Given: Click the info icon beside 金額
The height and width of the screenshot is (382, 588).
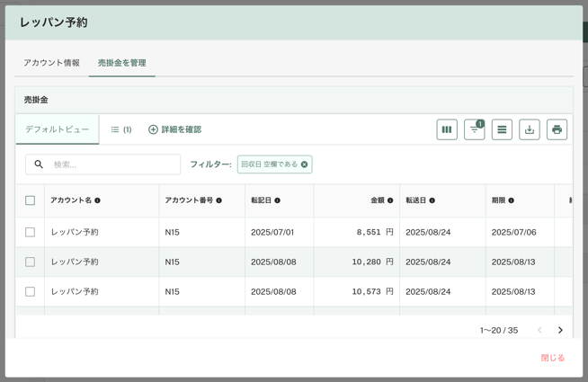Looking at the screenshot, I should (390, 200).
